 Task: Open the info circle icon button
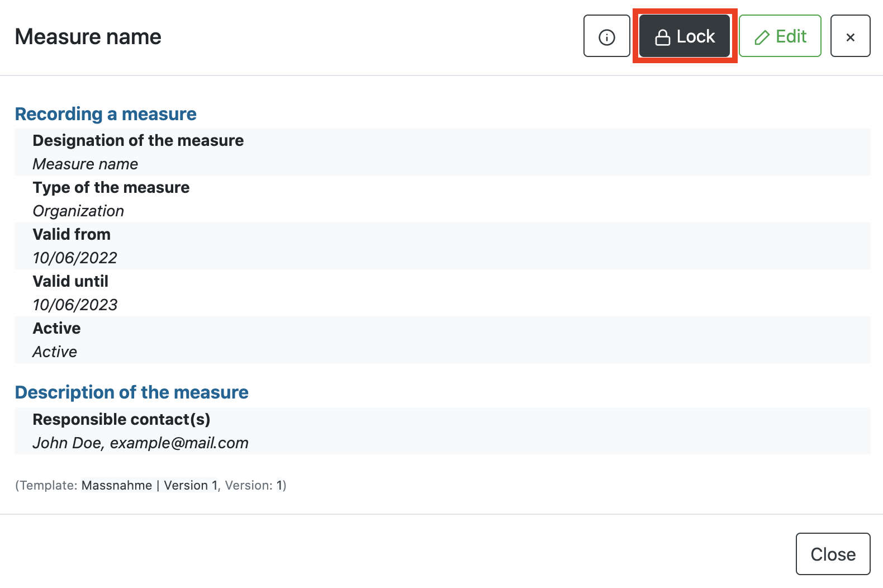607,36
